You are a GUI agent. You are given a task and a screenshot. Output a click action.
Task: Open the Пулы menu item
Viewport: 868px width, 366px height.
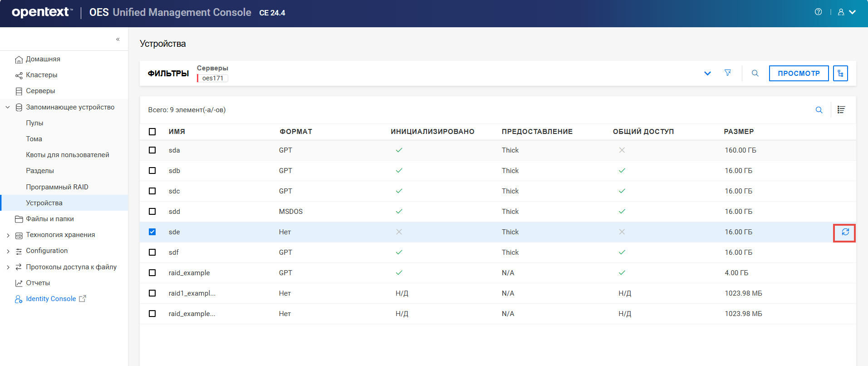click(x=34, y=123)
